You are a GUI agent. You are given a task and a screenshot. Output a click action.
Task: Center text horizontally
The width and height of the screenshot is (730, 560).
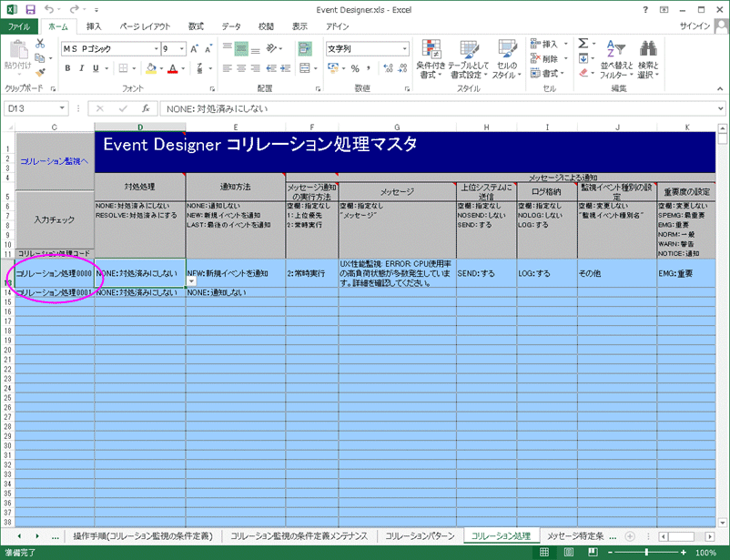[x=241, y=68]
